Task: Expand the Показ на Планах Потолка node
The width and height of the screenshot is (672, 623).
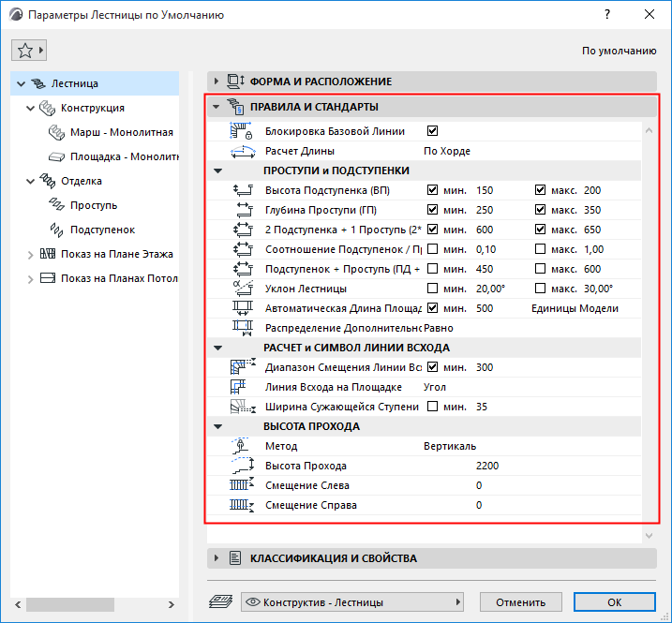Action: (x=30, y=279)
